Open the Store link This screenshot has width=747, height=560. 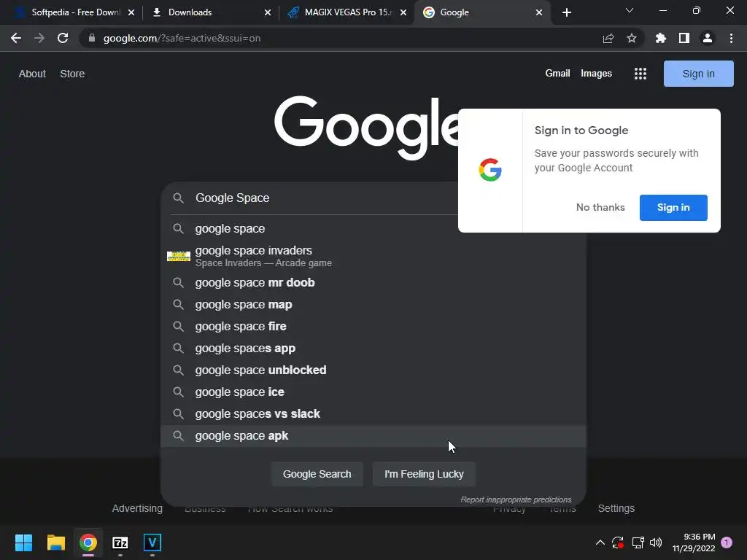coord(72,74)
